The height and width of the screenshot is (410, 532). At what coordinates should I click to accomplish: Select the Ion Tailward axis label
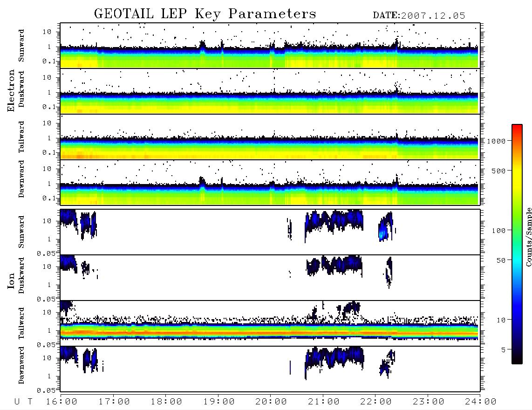pos(21,323)
